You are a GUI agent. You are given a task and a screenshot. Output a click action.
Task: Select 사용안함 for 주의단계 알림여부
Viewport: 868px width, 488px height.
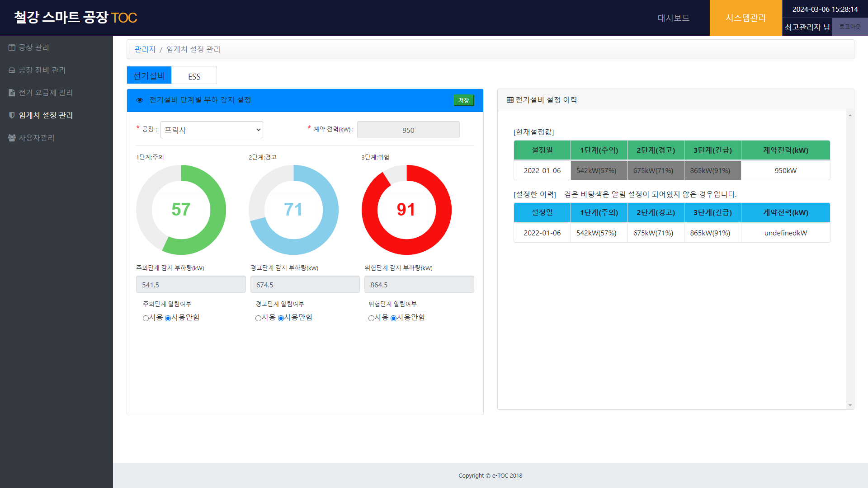(x=168, y=318)
